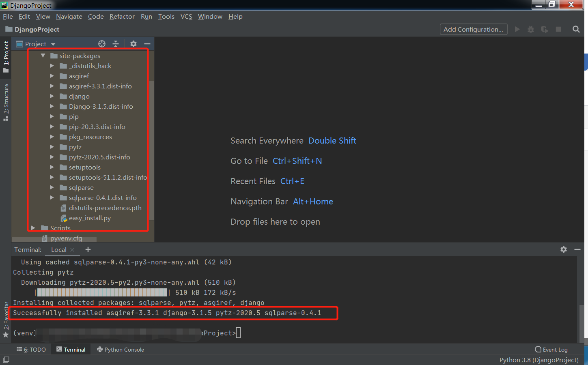Expand the asgiref folder
This screenshot has height=365, width=588.
(52, 76)
